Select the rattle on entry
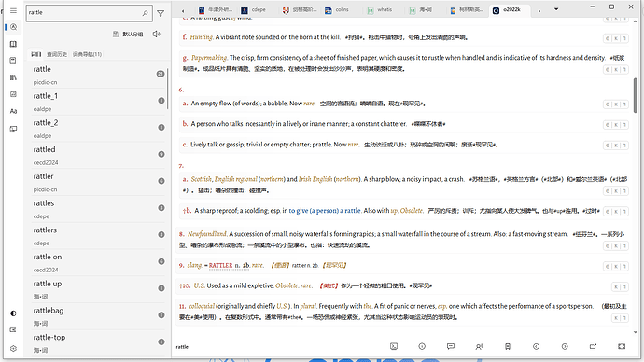The image size is (644, 362). click(97, 262)
